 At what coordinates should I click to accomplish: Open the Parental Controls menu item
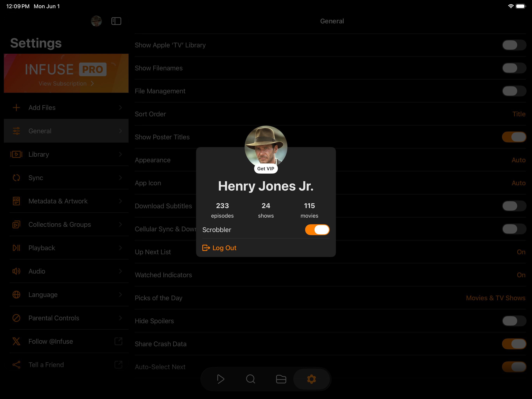click(x=66, y=318)
